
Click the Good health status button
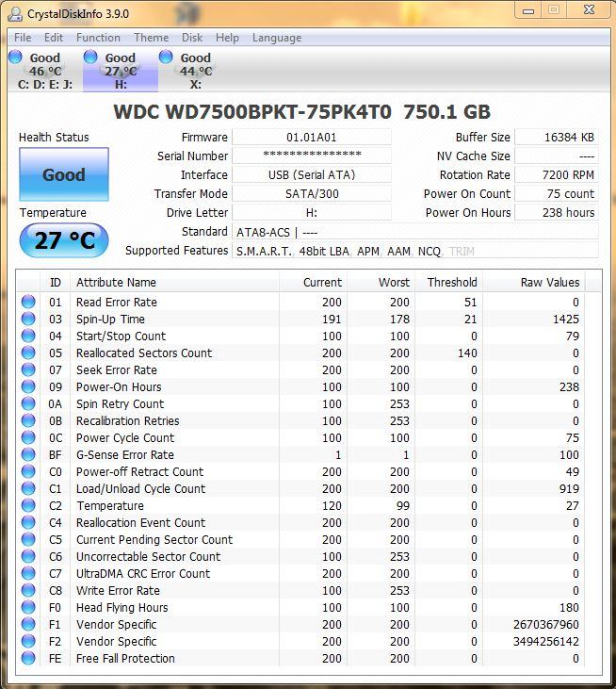point(64,174)
